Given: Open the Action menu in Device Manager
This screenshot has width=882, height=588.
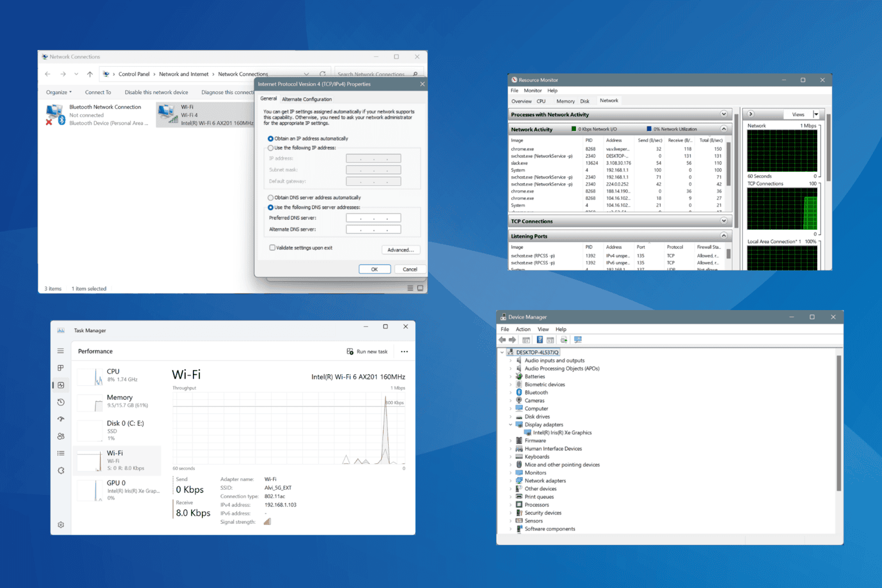Looking at the screenshot, I should (x=523, y=329).
